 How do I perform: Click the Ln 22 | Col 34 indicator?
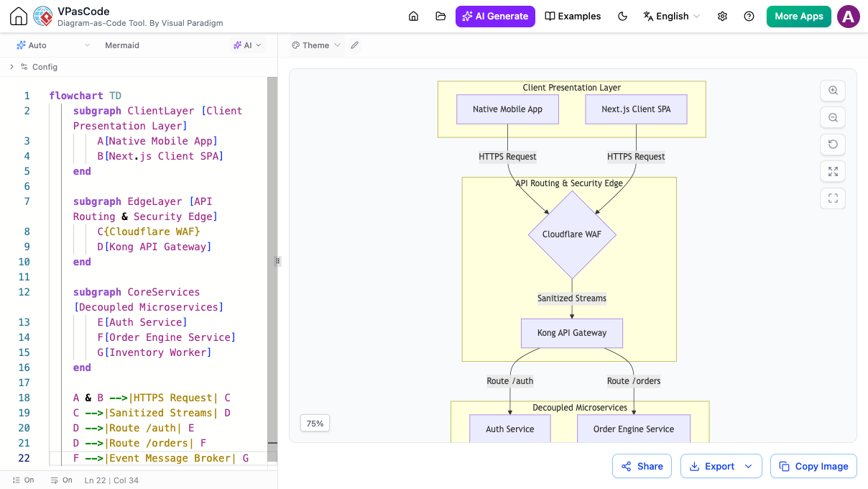click(111, 480)
